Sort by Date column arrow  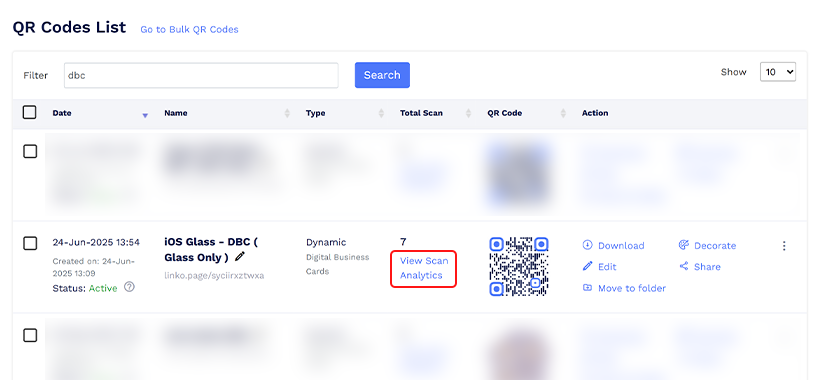point(145,115)
